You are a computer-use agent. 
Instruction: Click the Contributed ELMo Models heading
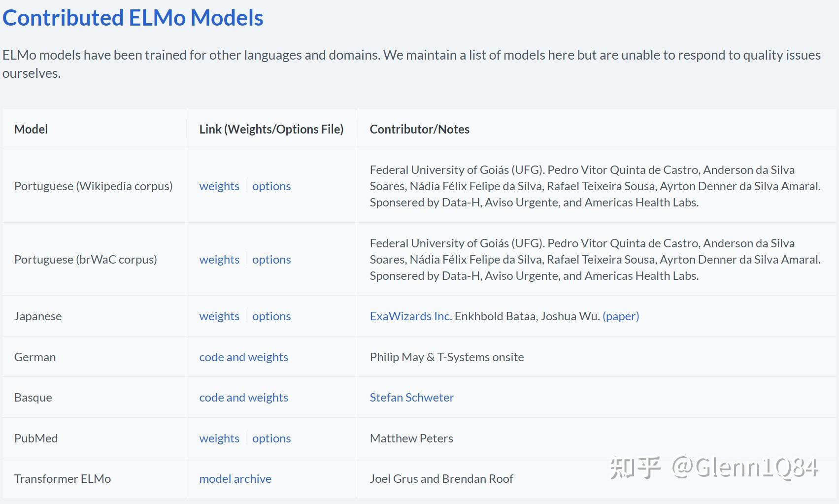(x=133, y=18)
